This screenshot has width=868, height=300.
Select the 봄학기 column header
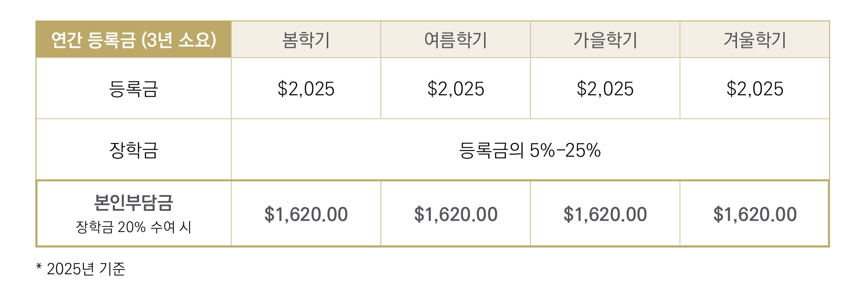click(306, 40)
